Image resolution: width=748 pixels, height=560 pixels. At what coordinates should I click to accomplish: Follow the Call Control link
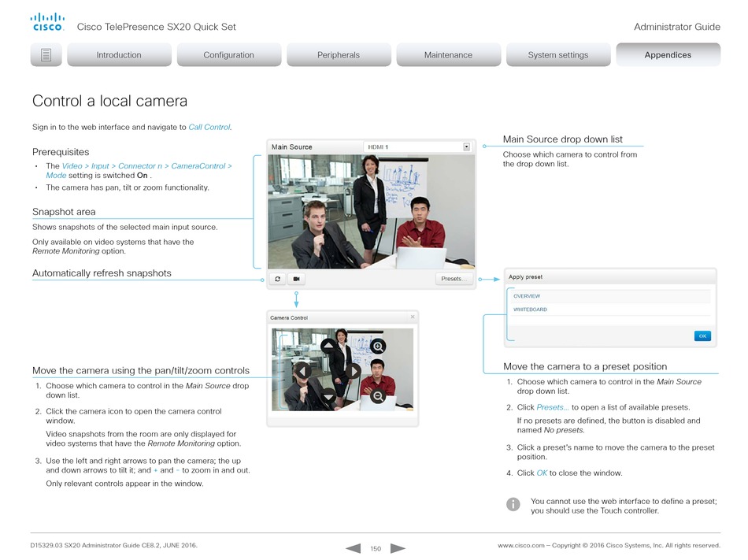209,128
